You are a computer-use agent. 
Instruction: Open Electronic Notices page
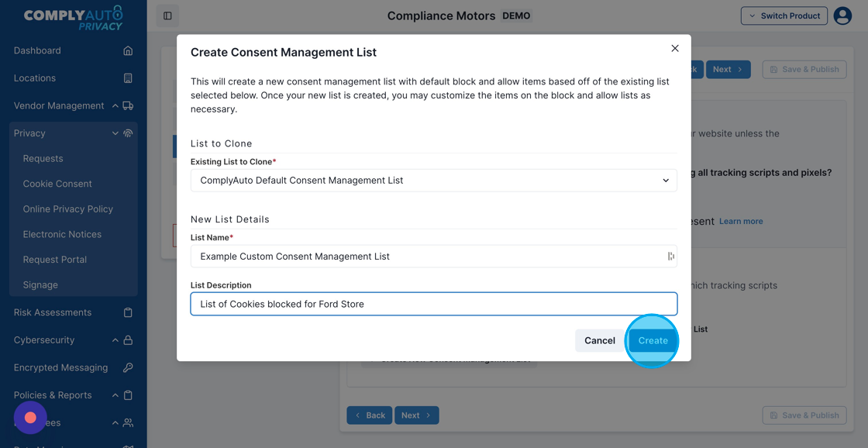coord(62,234)
